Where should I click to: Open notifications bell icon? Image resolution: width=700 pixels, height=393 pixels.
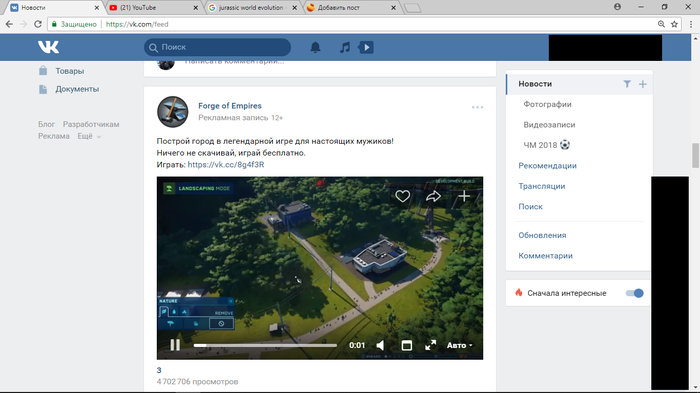(x=315, y=47)
